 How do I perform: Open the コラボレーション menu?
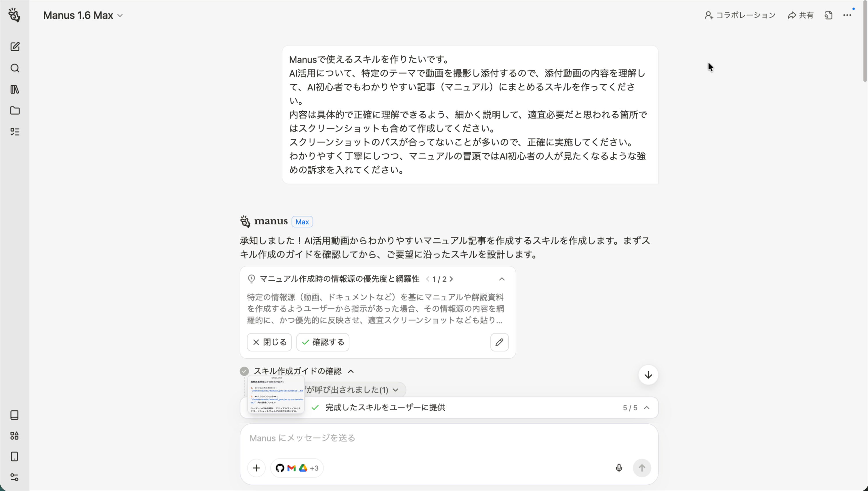click(739, 15)
